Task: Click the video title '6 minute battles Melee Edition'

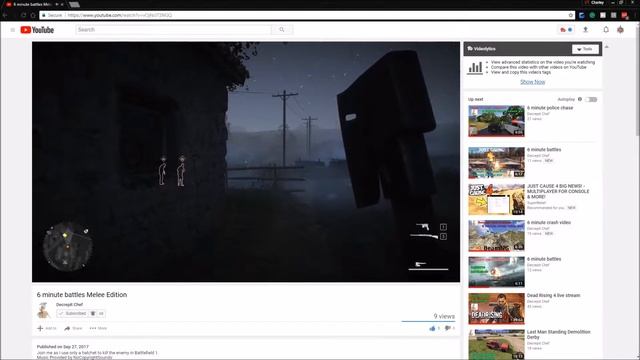Action: point(82,295)
